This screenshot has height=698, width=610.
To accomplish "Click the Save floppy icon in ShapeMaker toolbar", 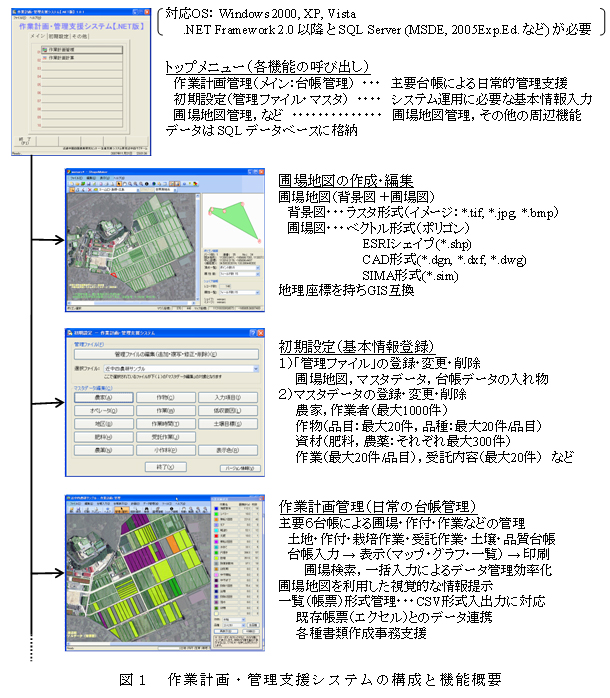I will click(x=89, y=183).
